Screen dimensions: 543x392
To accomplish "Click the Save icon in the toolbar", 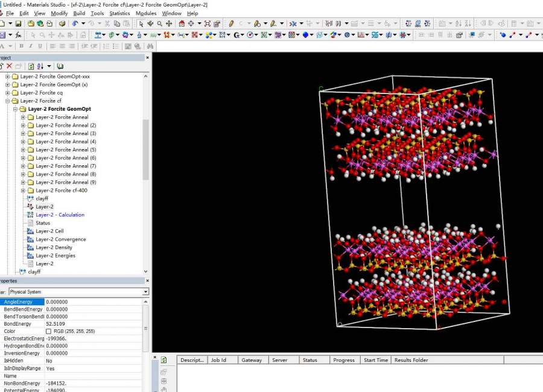I will click(19, 24).
